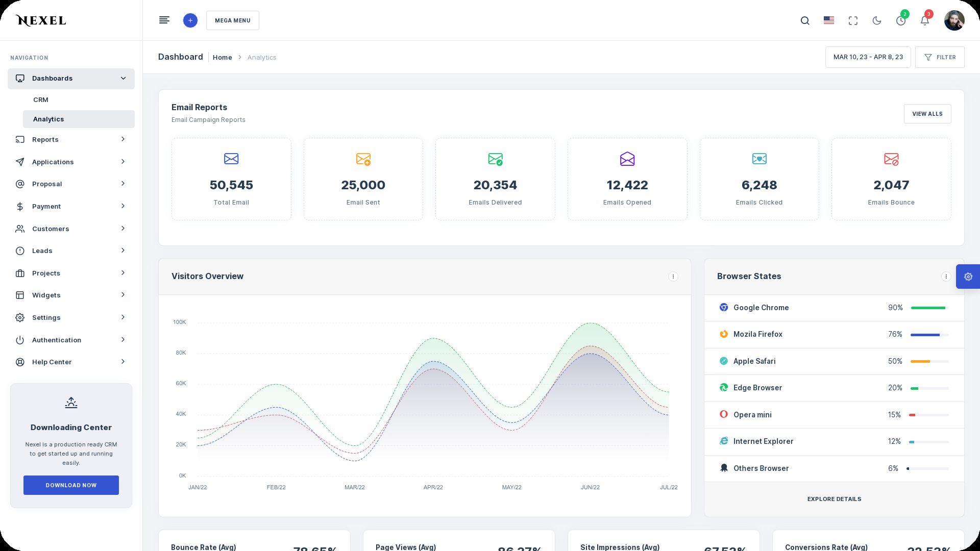The image size is (980, 551).
Task: Click the fullscreen expand icon
Action: 853,21
